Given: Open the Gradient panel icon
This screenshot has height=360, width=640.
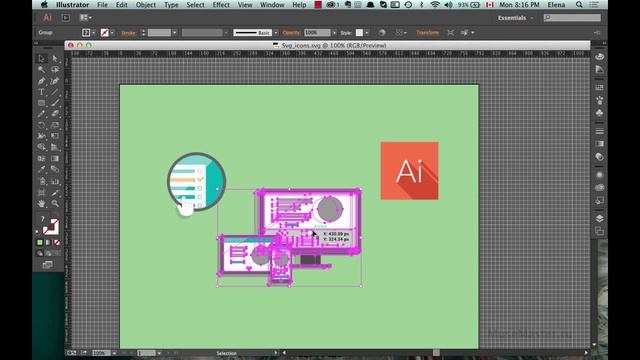Looking at the screenshot, I should point(599,144).
